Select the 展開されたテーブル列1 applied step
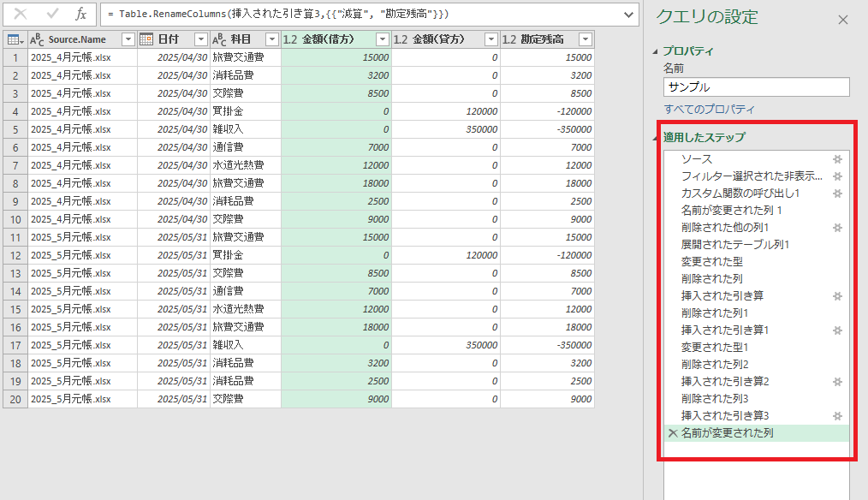 tap(734, 245)
